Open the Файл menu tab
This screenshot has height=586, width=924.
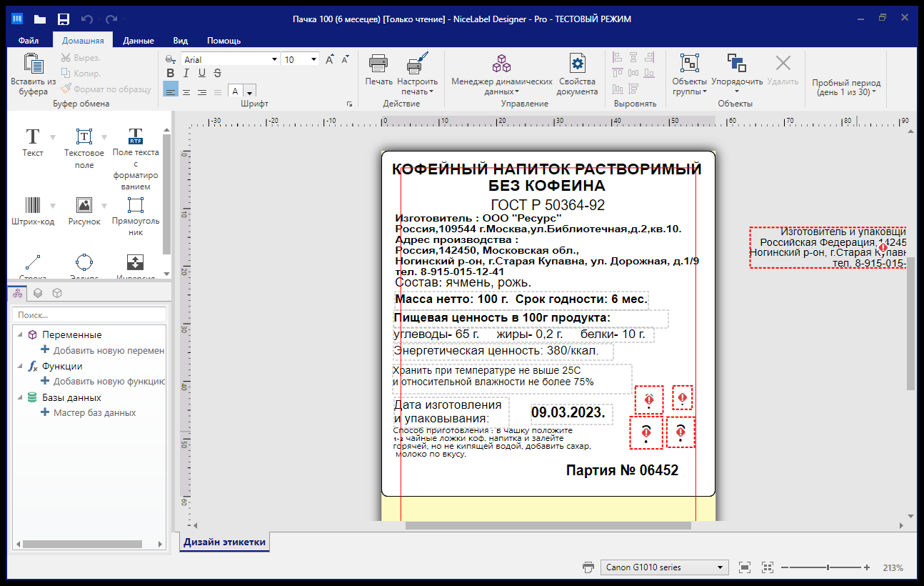pyautogui.click(x=29, y=41)
